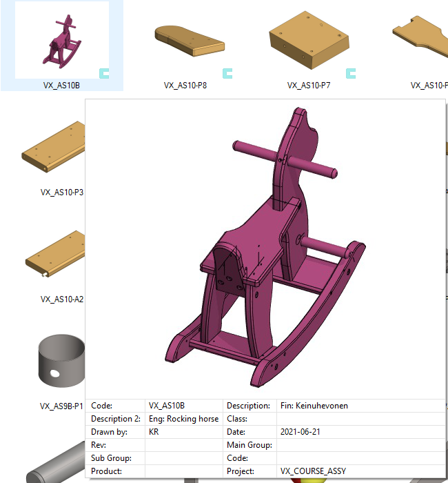Screen dimensions: 448x483
Task: Click the 'Product:' field label
Action: click(106, 471)
